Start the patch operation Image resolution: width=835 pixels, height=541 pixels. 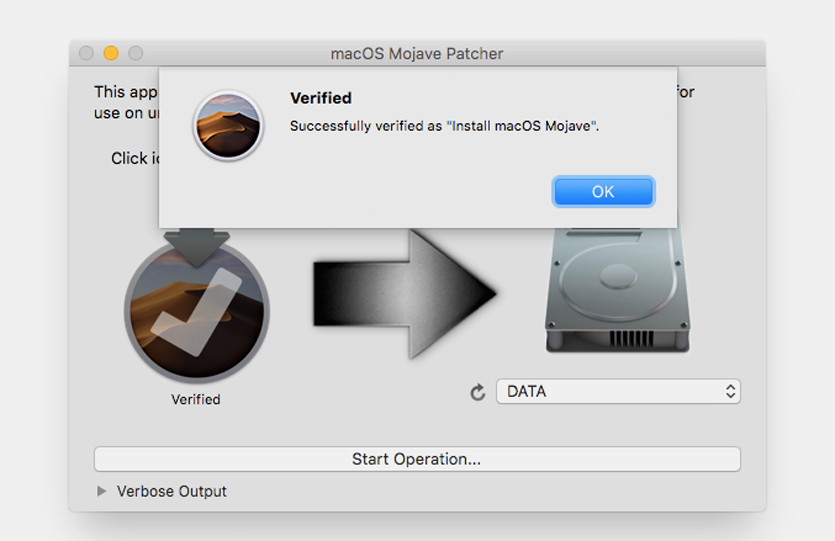[417, 459]
